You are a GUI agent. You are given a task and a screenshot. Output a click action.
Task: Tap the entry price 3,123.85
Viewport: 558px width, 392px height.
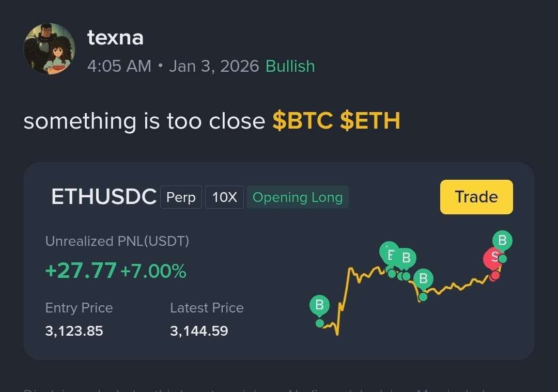[74, 331]
